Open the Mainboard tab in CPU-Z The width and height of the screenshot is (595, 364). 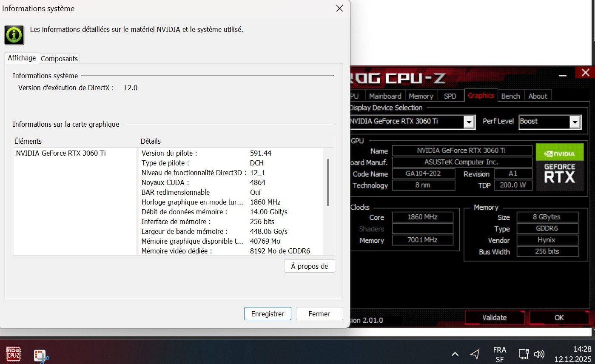click(385, 96)
